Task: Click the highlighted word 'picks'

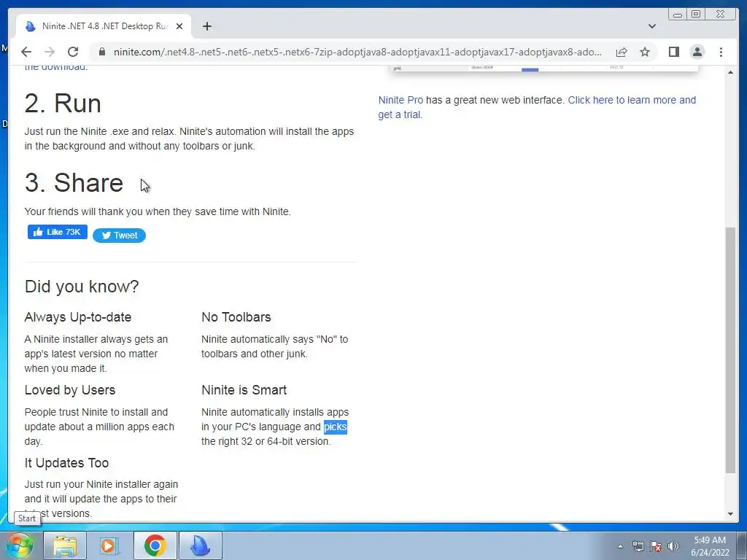Action: 336,427
